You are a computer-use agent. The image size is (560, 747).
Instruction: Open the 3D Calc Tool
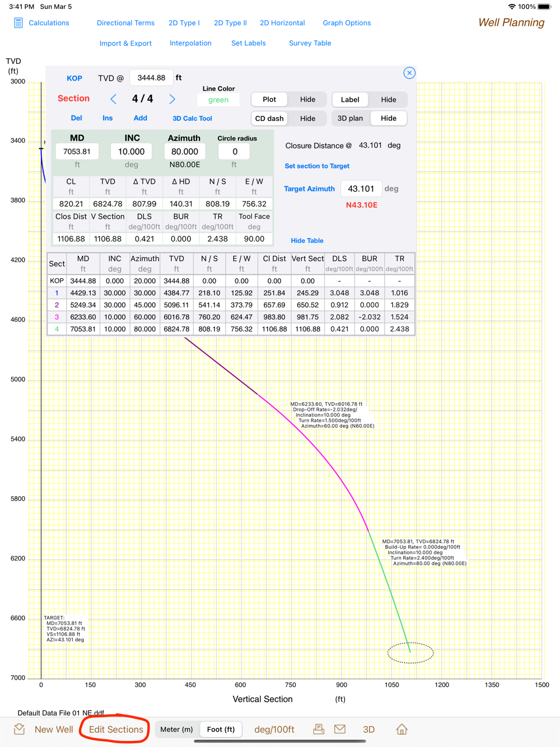(192, 119)
